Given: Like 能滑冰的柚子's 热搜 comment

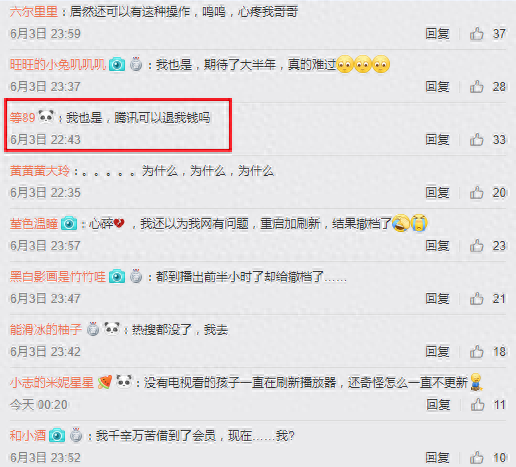Looking at the screenshot, I should 477,352.
